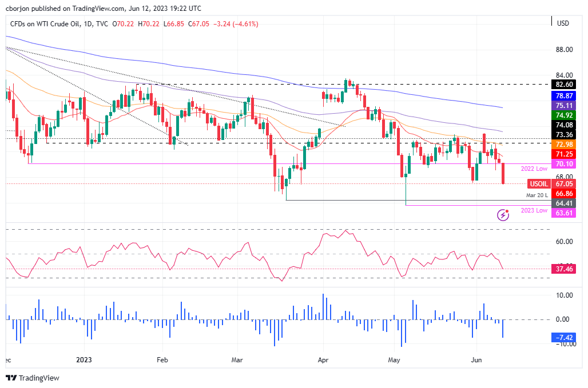Click the purple lightning bolt indicator icon

pyautogui.click(x=503, y=215)
